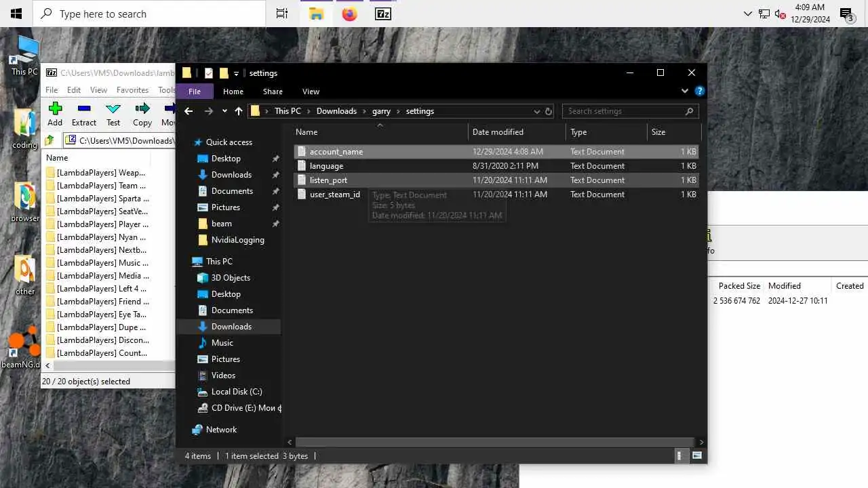Screen dimensions: 868x488
Task: Open 7-Zip Favorites menu
Action: [x=132, y=89]
